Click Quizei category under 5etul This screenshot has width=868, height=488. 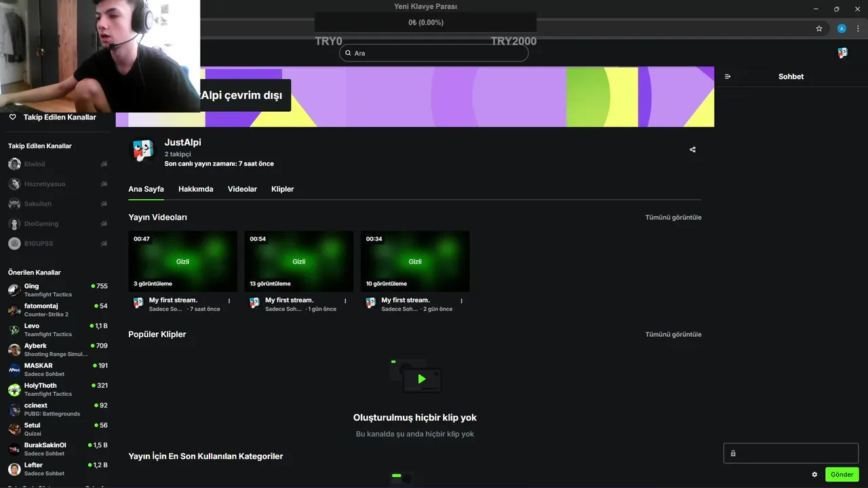tap(33, 434)
